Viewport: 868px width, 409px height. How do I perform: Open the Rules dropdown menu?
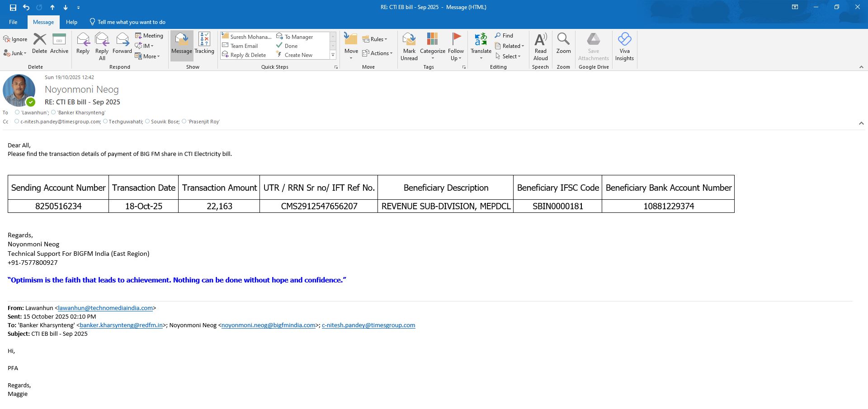(375, 39)
